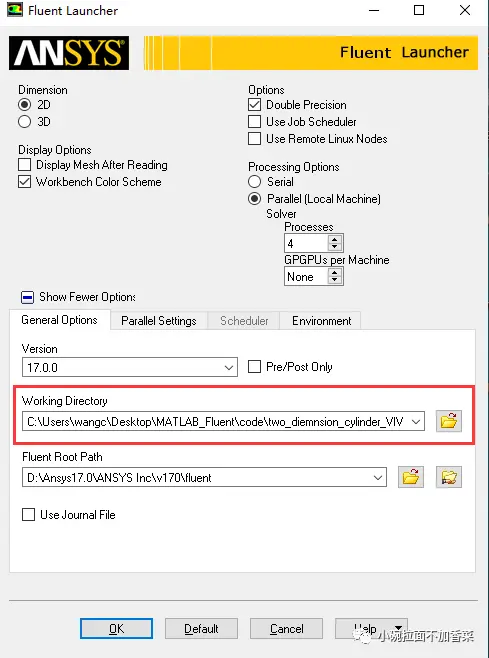489x658 pixels.
Task: Click the Default button
Action: pyautogui.click(x=201, y=629)
